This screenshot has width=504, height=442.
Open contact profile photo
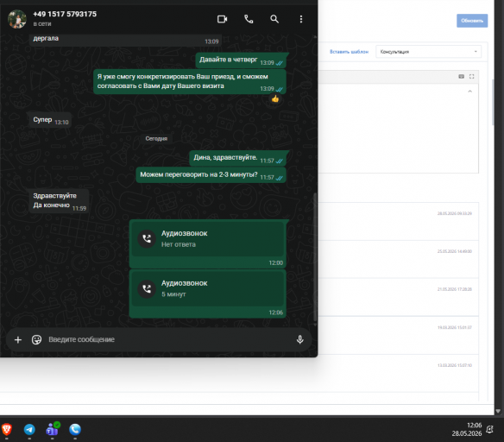(17, 19)
